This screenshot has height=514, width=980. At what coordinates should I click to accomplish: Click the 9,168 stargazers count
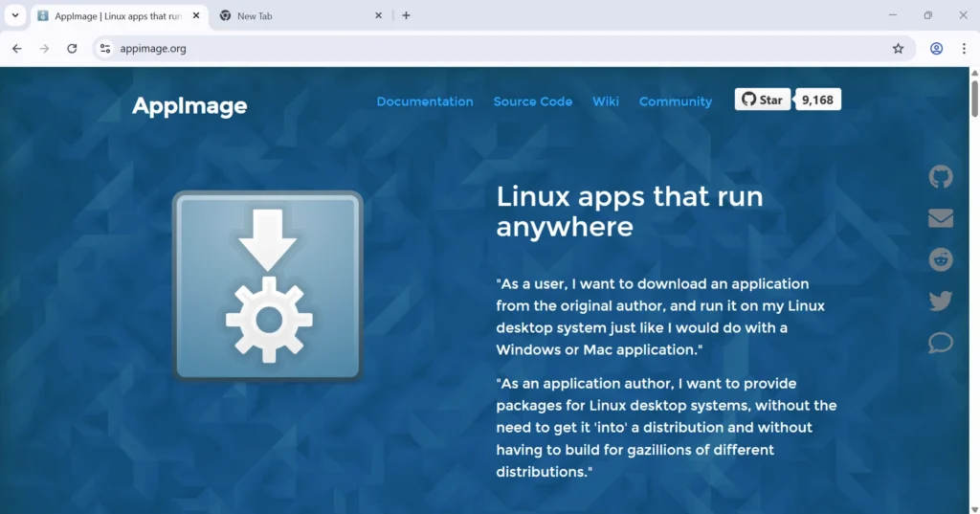pyautogui.click(x=818, y=100)
